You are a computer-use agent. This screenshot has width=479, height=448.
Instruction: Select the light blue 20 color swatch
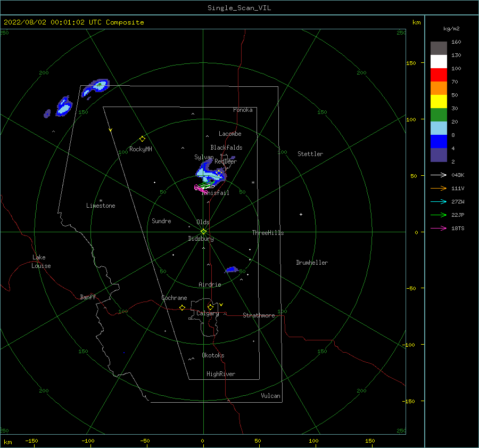click(x=439, y=128)
